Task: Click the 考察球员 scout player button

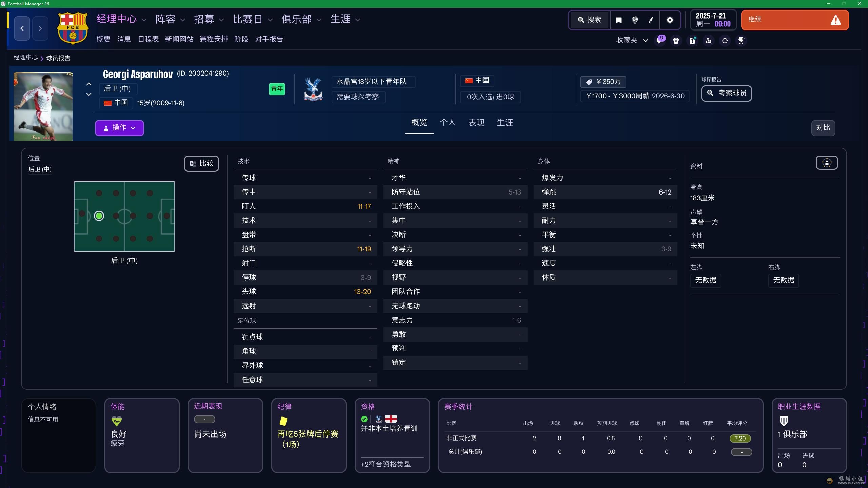Action: pyautogui.click(x=726, y=93)
